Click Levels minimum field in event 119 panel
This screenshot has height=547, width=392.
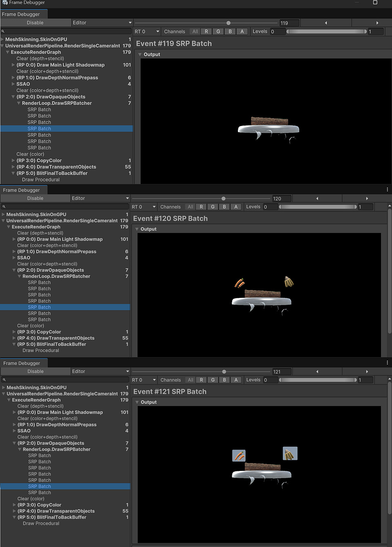[x=277, y=32]
